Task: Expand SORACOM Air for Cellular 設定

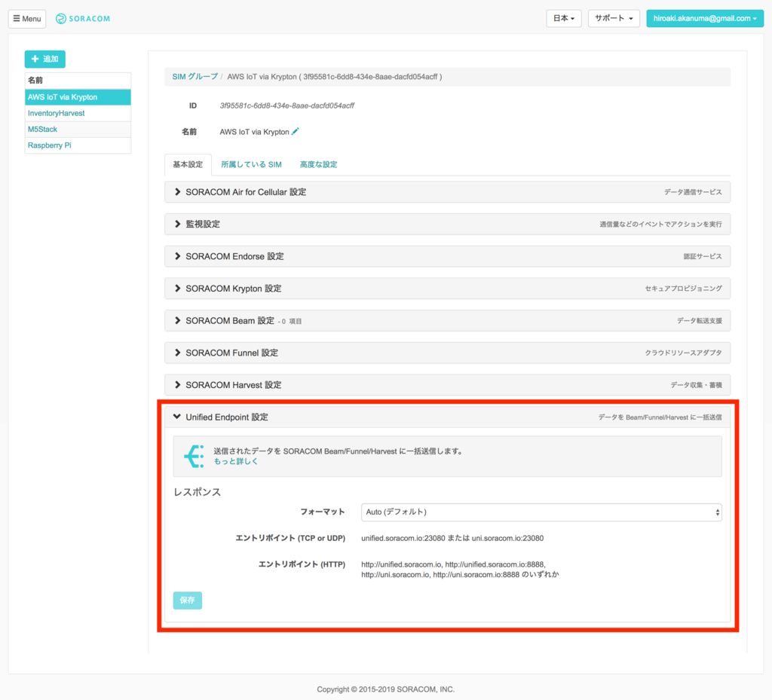Action: click(447, 192)
